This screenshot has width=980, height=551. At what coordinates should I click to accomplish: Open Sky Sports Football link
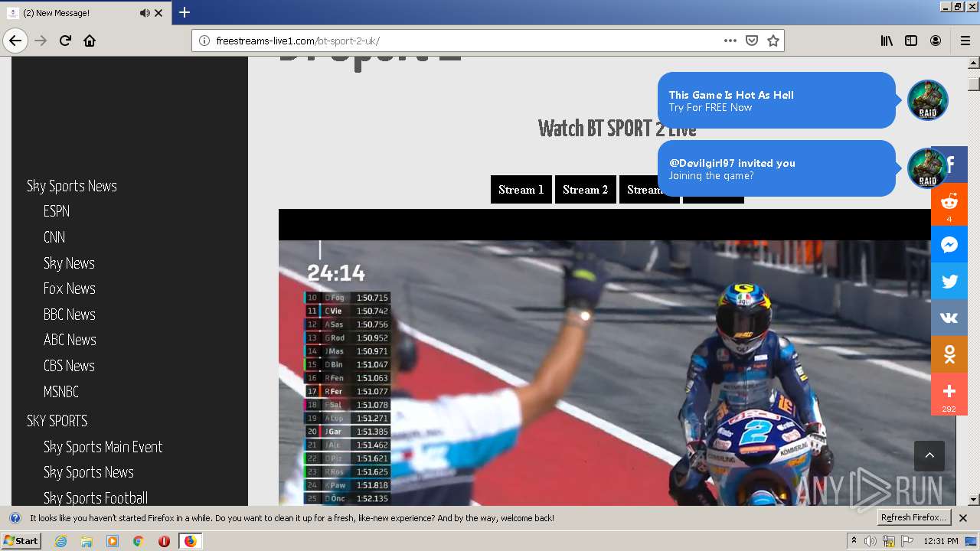(96, 498)
